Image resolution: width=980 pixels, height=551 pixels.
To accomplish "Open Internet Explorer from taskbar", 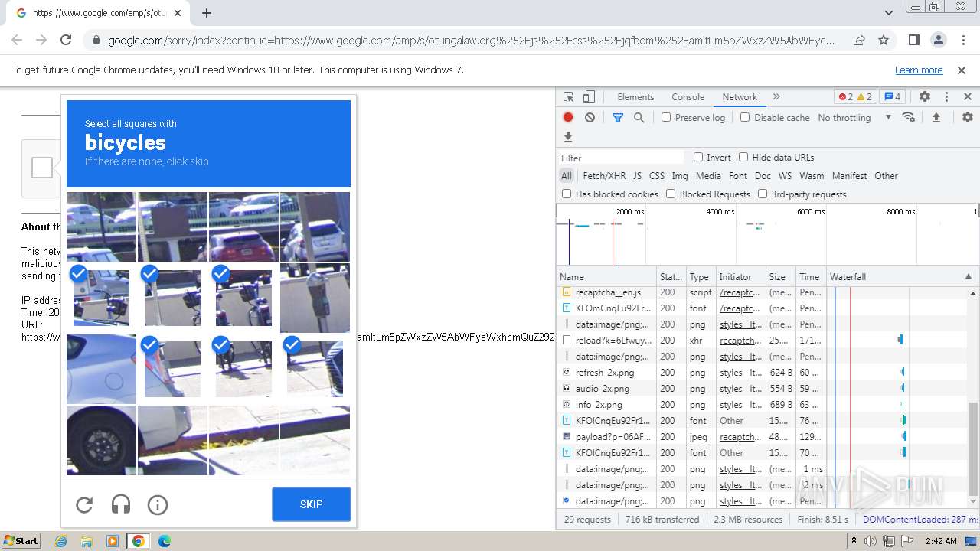I will point(61,541).
